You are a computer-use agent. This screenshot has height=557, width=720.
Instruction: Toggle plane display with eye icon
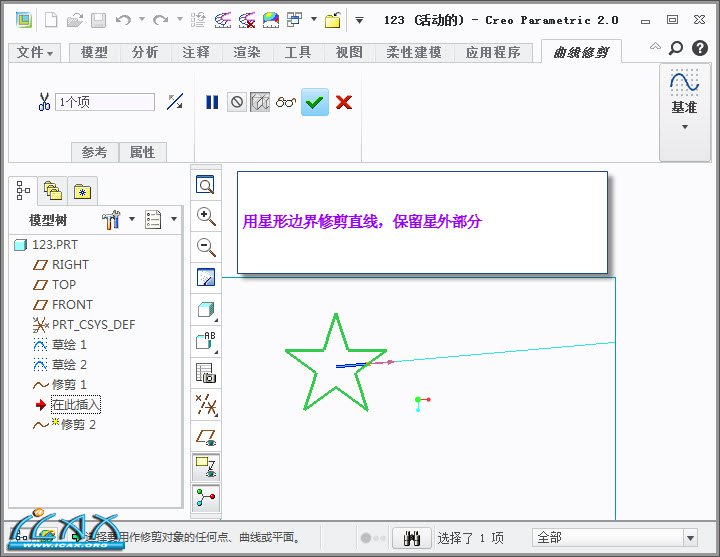tap(206, 437)
